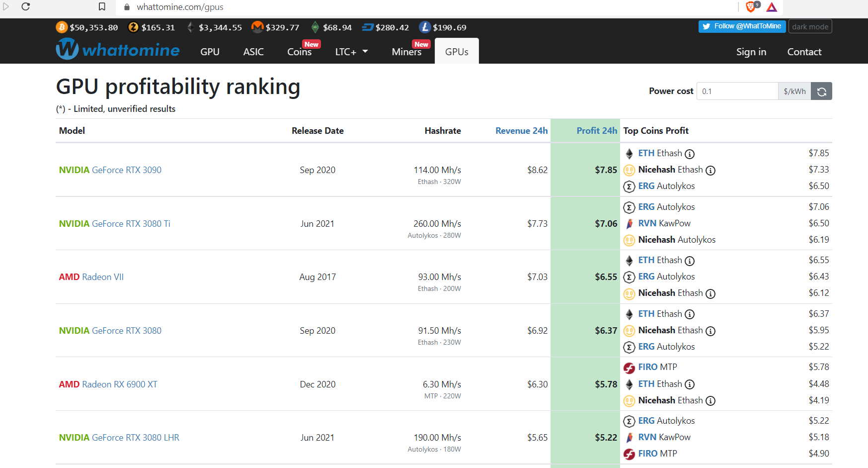The height and width of the screenshot is (468, 868).
Task: Open the Nicehash Ethash info icon in the RX 6900 XT row
Action: coord(710,401)
